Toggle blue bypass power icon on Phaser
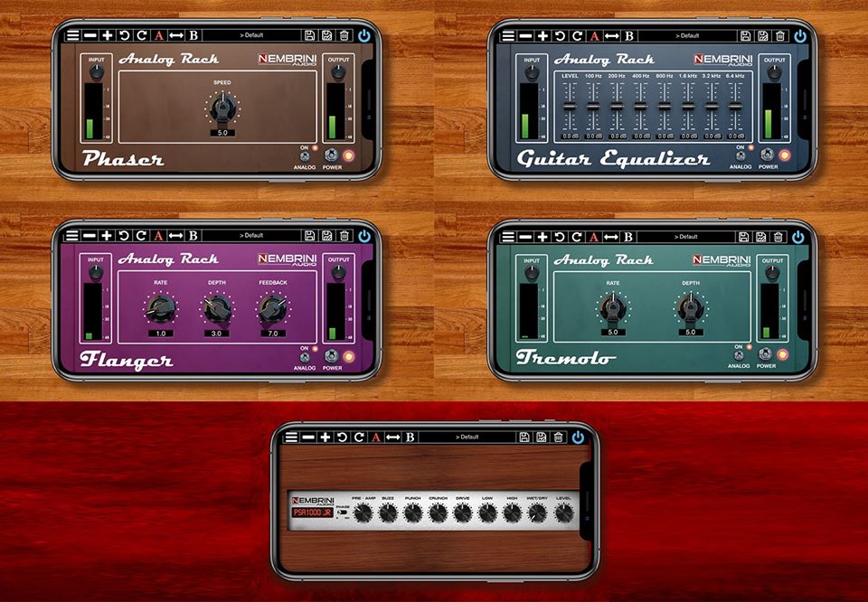This screenshot has width=868, height=602. (x=363, y=36)
